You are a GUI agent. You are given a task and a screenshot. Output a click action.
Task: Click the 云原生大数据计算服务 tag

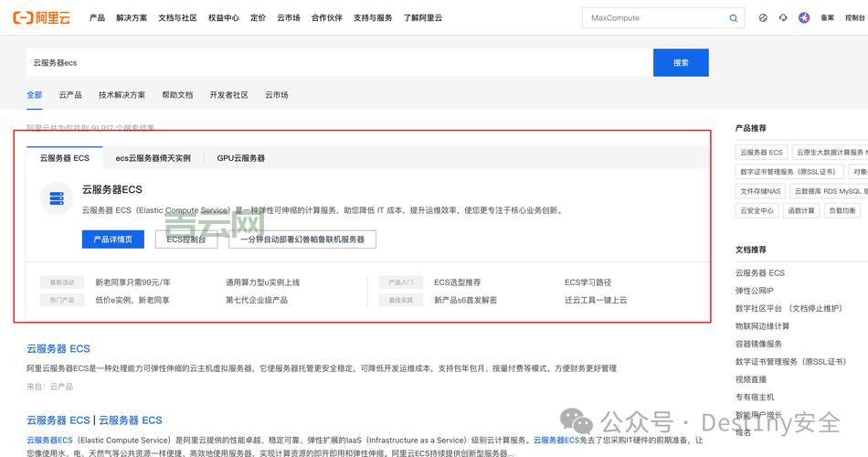click(830, 153)
